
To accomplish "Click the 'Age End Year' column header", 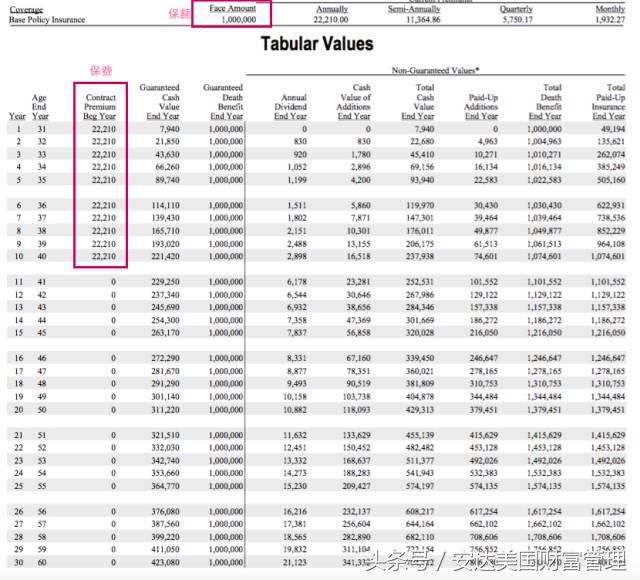I will 40,107.
